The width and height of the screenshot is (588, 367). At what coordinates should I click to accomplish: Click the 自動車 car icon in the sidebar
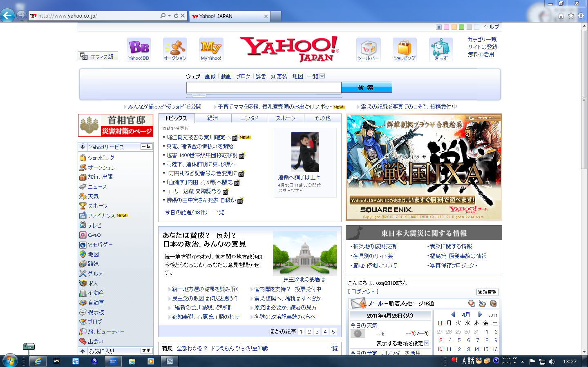(83, 302)
